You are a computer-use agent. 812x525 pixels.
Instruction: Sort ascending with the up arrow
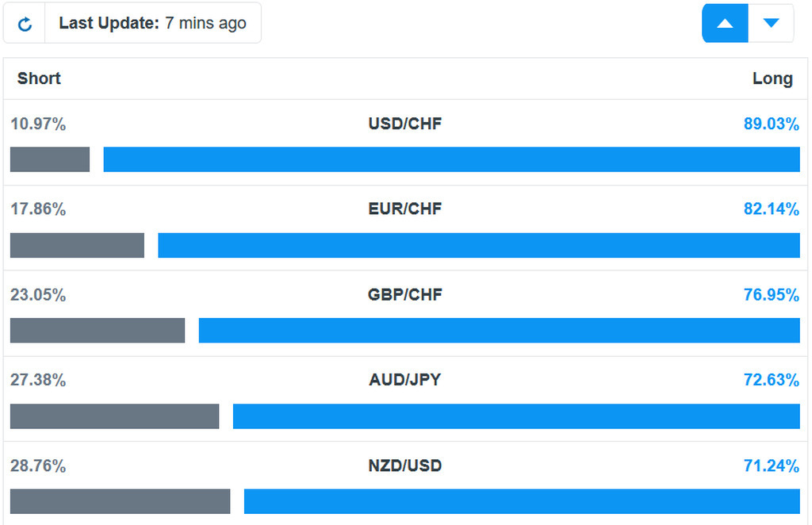(725, 24)
